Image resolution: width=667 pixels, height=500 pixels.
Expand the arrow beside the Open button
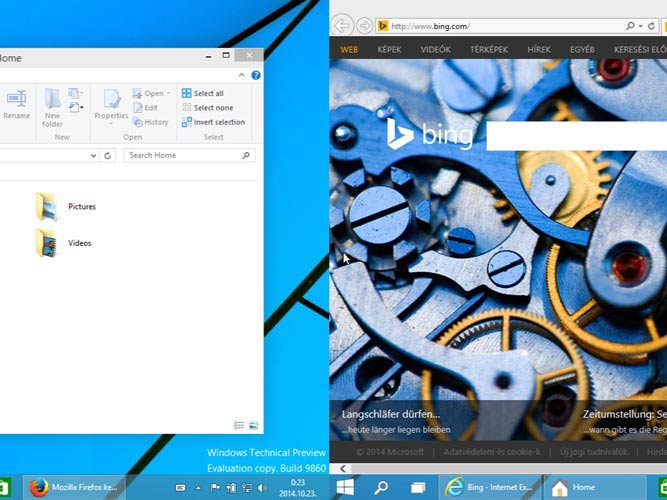point(168,93)
